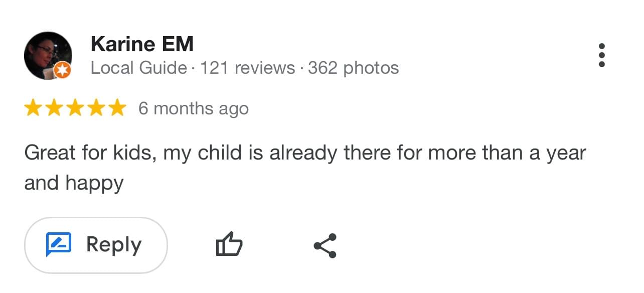Viewport: 644px width, 293px height.
Task: Click the orange Local Guide badge
Action: pyautogui.click(x=62, y=71)
